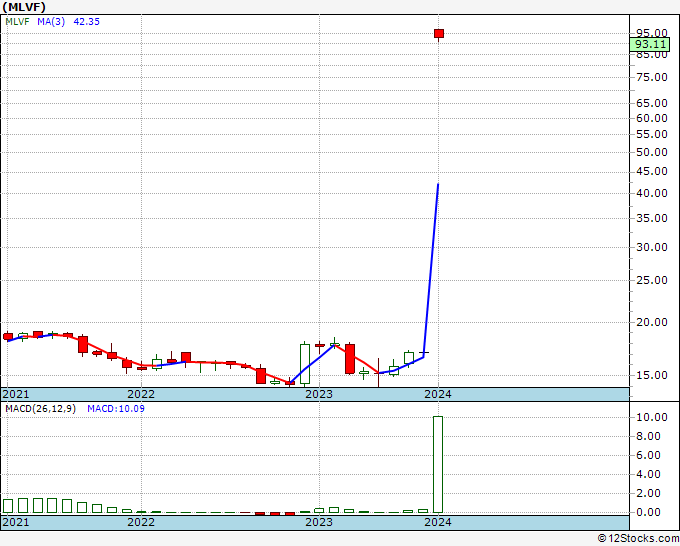Click the tall green candlestick before 2023
This screenshot has width=680, height=546.
tap(305, 364)
